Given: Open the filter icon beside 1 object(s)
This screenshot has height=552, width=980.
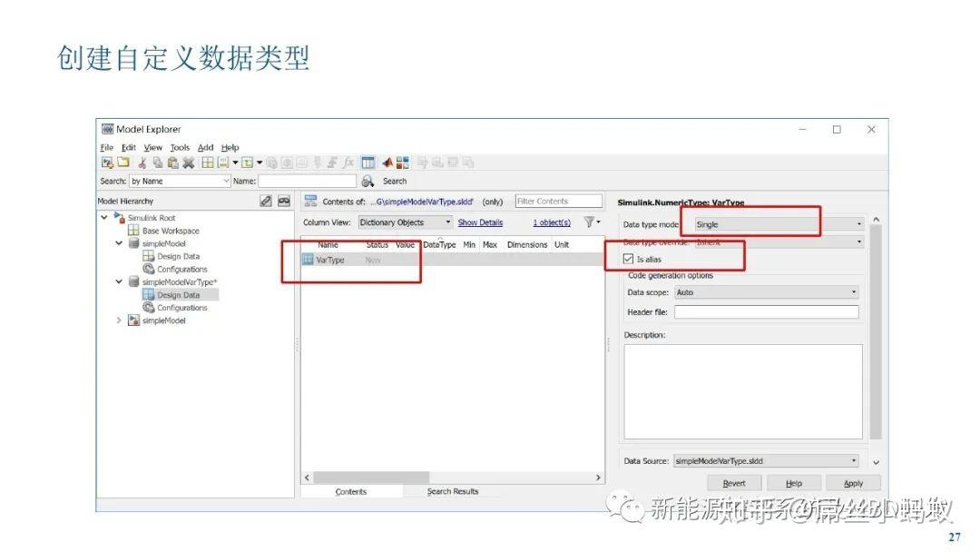Looking at the screenshot, I should coord(588,222).
